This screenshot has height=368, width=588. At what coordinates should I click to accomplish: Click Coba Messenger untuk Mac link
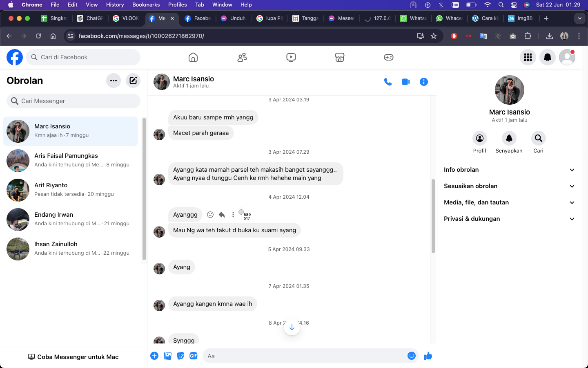coord(73,357)
